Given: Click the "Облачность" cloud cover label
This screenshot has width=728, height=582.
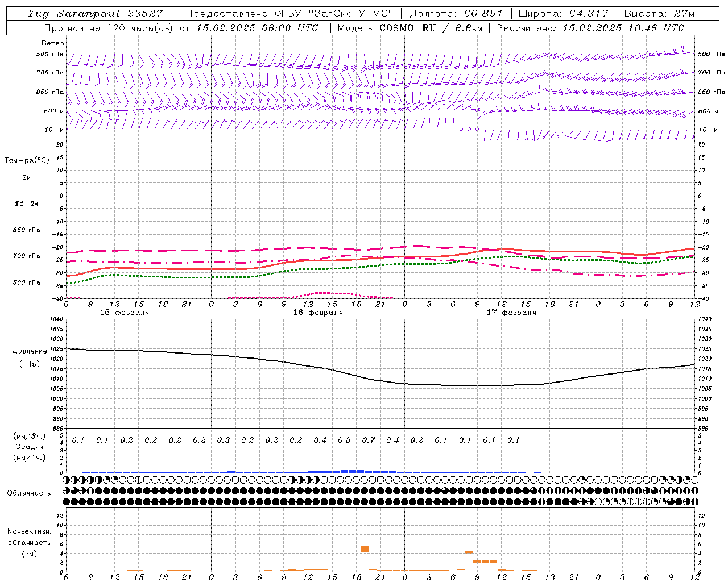Looking at the screenshot, I should pyautogui.click(x=29, y=493).
